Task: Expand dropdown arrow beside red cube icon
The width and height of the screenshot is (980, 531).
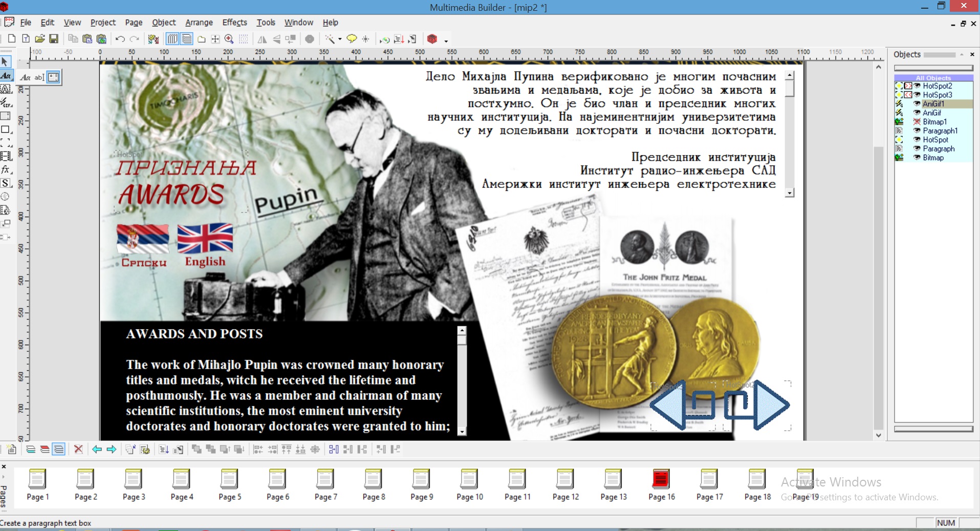Action: coord(446,40)
